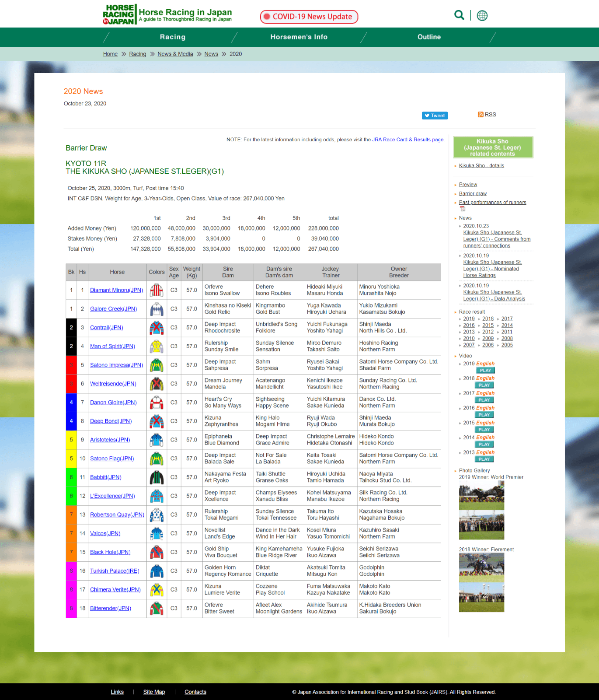Screen dimensions: 599x700
Task: Click Galore Creek's silks icon
Action: pyautogui.click(x=157, y=309)
